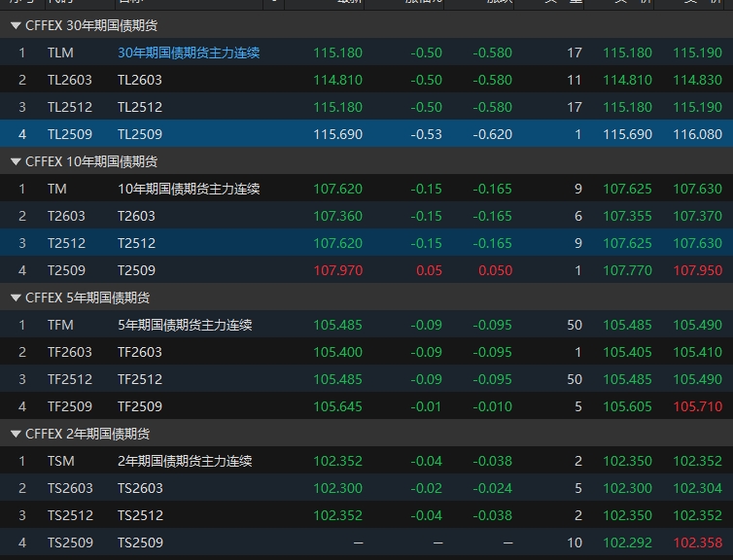733x560 pixels.
Task: Click red ask price 102.358 for TS2509
Action: click(697, 542)
